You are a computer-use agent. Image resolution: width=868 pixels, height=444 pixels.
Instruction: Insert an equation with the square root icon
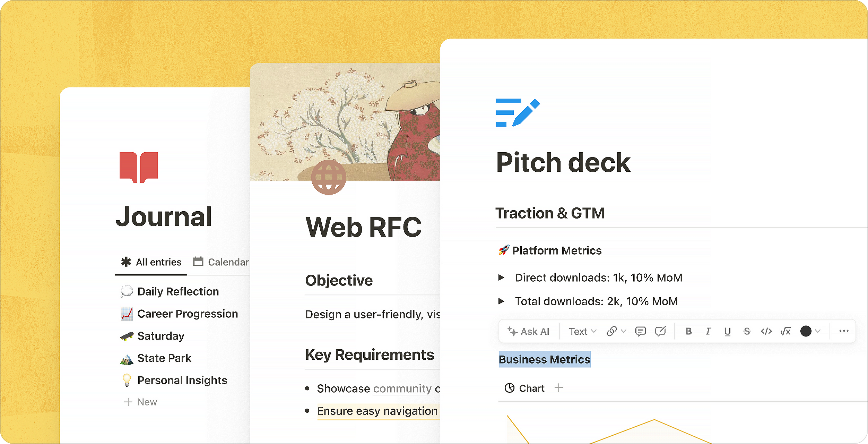click(x=785, y=331)
